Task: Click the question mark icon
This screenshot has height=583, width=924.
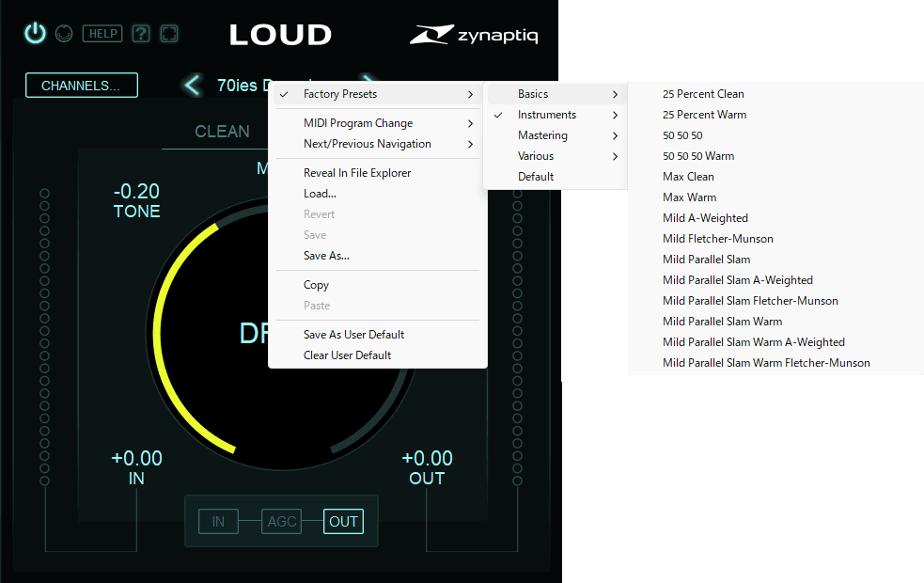Action: (x=141, y=34)
